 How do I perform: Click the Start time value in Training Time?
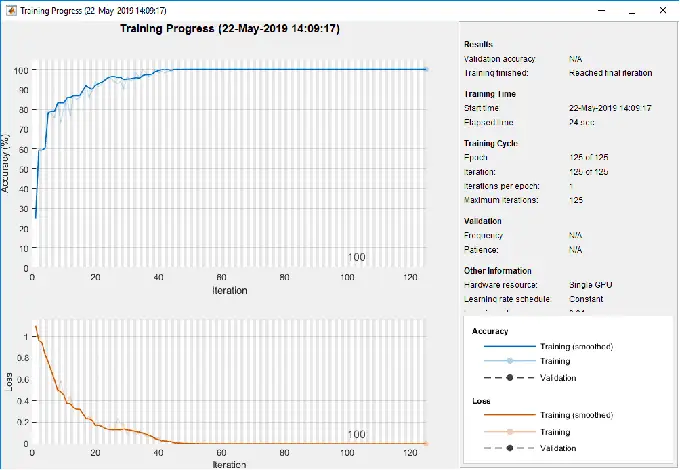pos(610,107)
